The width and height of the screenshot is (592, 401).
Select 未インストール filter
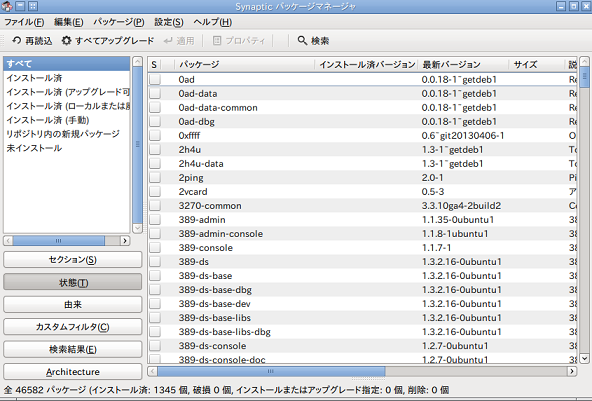click(66, 148)
